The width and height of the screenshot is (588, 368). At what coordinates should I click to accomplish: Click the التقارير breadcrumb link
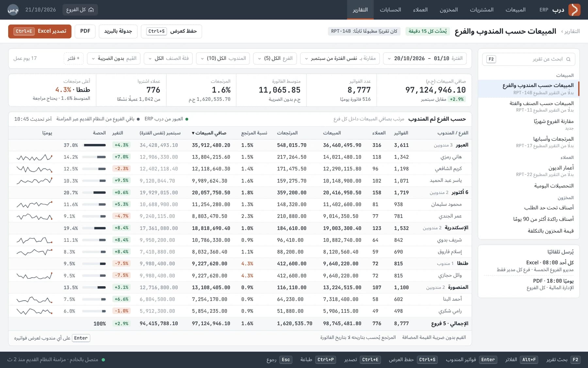tap(572, 31)
